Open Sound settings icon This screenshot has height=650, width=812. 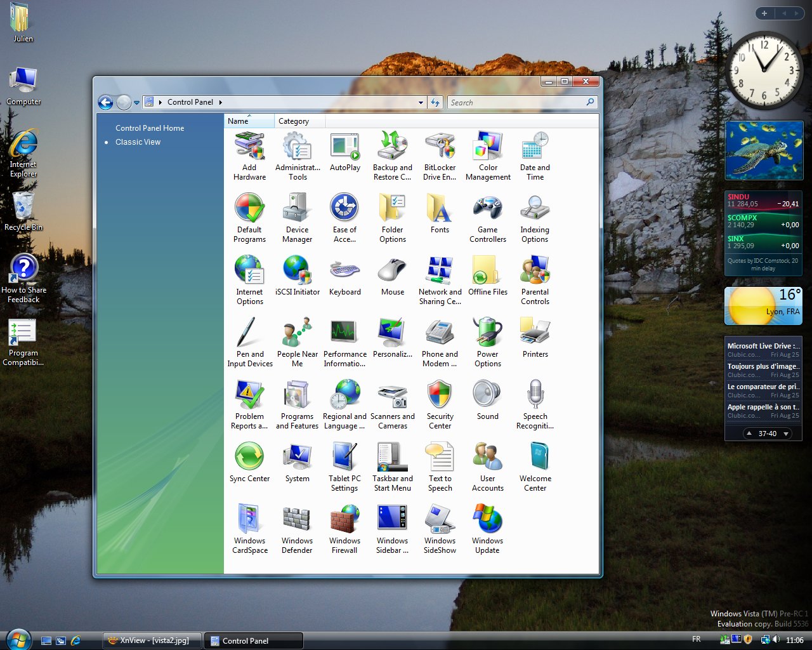tap(487, 401)
